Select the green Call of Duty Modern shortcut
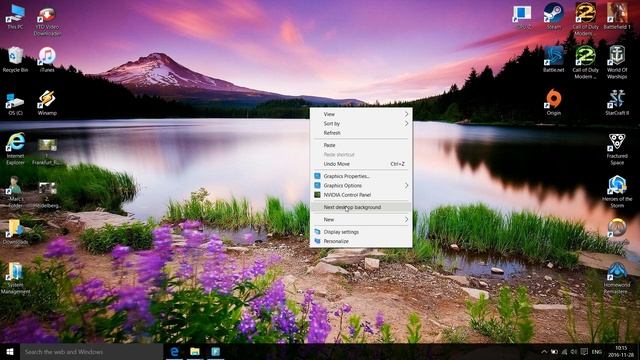 click(x=585, y=62)
